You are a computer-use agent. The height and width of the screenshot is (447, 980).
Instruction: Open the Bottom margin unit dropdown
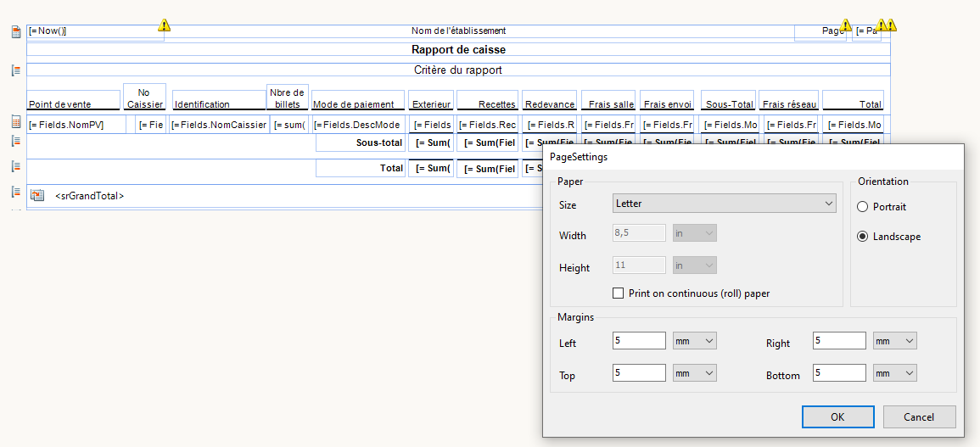pyautogui.click(x=895, y=373)
